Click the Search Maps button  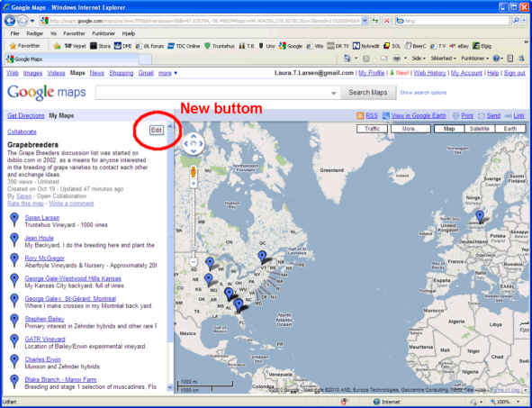tap(368, 93)
